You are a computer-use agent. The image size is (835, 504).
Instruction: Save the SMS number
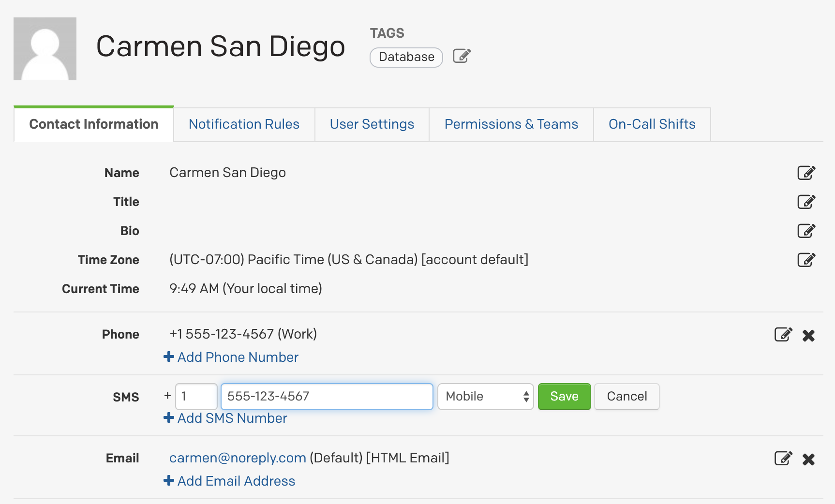point(564,397)
